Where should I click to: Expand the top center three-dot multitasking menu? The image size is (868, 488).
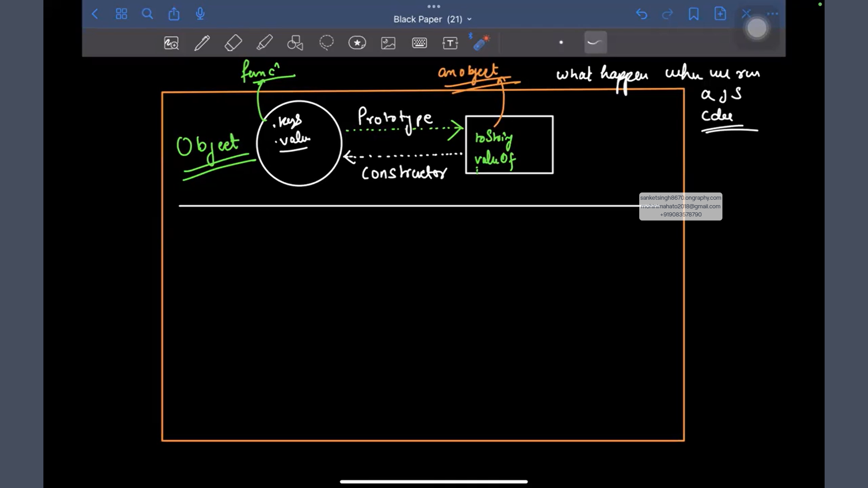tap(434, 6)
